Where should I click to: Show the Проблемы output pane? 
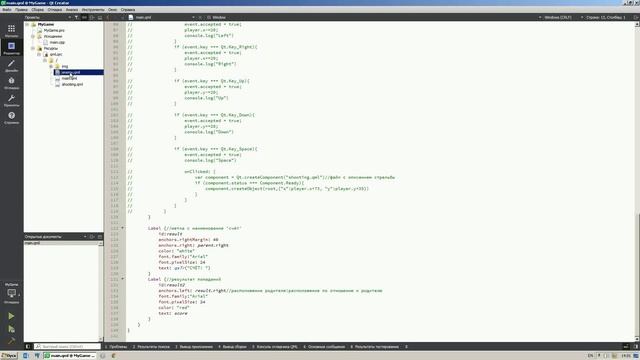(x=116, y=347)
